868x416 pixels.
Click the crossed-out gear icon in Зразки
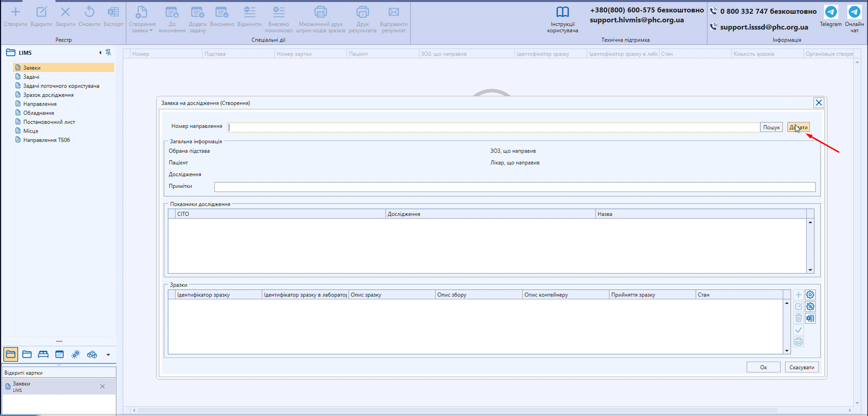[x=810, y=306]
